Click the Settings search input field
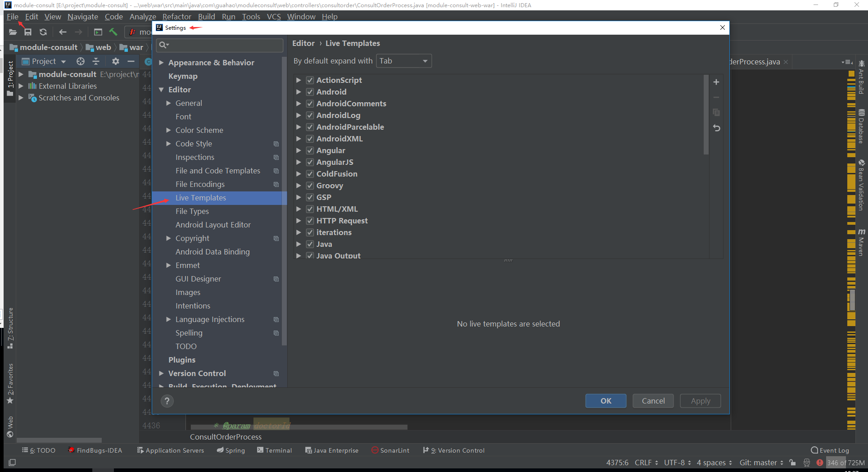Image resolution: width=868 pixels, height=472 pixels. (x=220, y=45)
